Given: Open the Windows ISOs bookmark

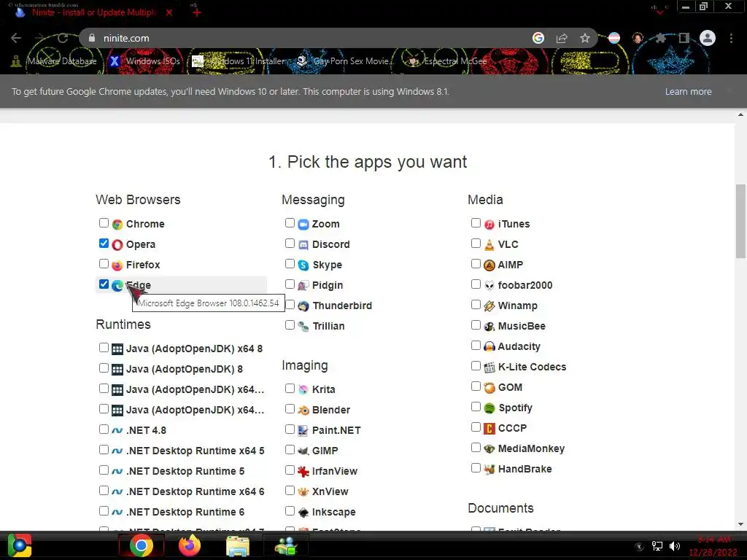Looking at the screenshot, I should coord(145,61).
